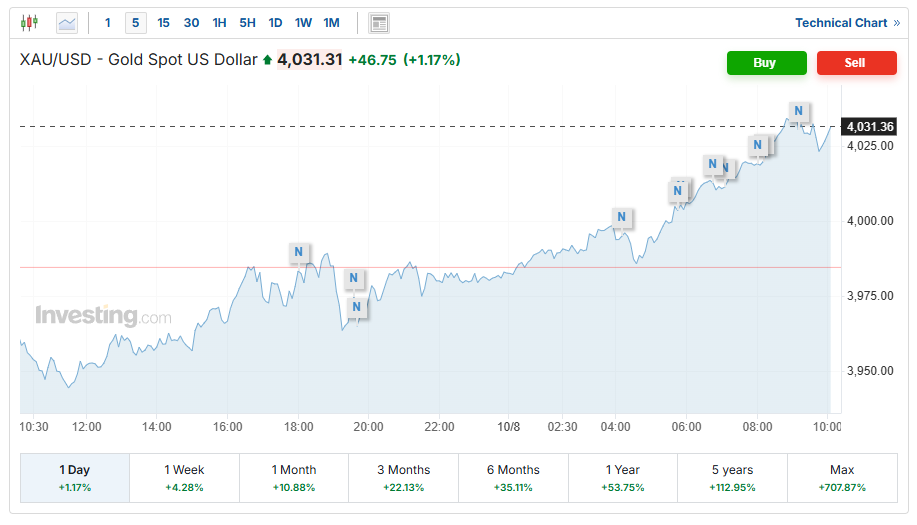Screen dimensions: 917x525
Task: Click the Investing.com watermark logo
Action: click(x=103, y=316)
